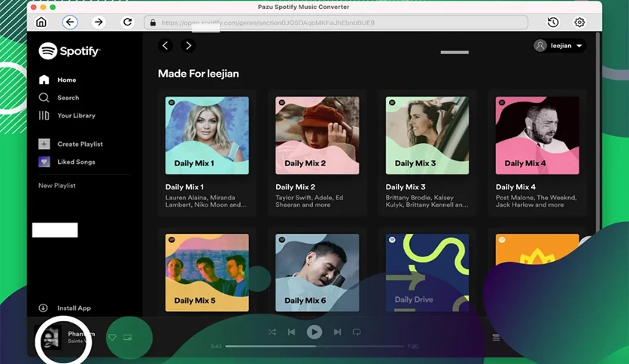The height and width of the screenshot is (364, 629).
Task: Click the song progress bar
Action: click(314, 346)
